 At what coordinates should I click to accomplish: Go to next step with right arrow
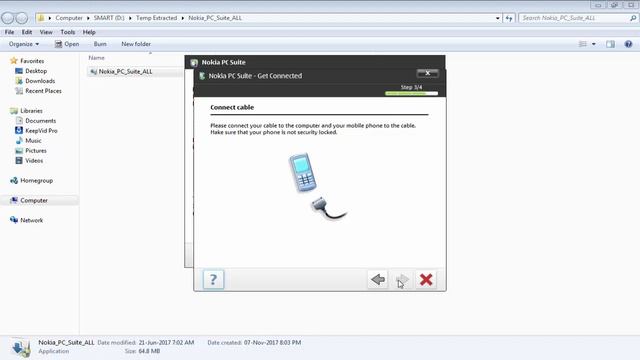click(402, 280)
